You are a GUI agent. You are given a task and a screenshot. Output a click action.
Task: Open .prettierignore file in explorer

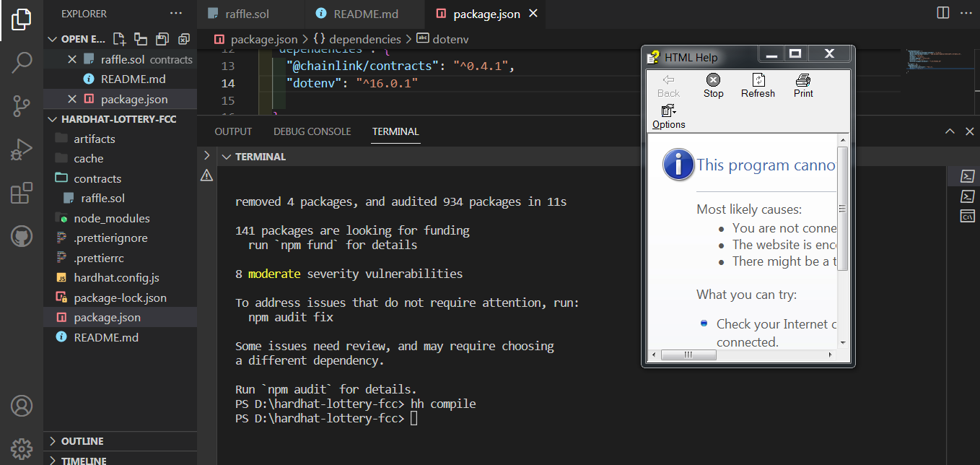tap(110, 238)
